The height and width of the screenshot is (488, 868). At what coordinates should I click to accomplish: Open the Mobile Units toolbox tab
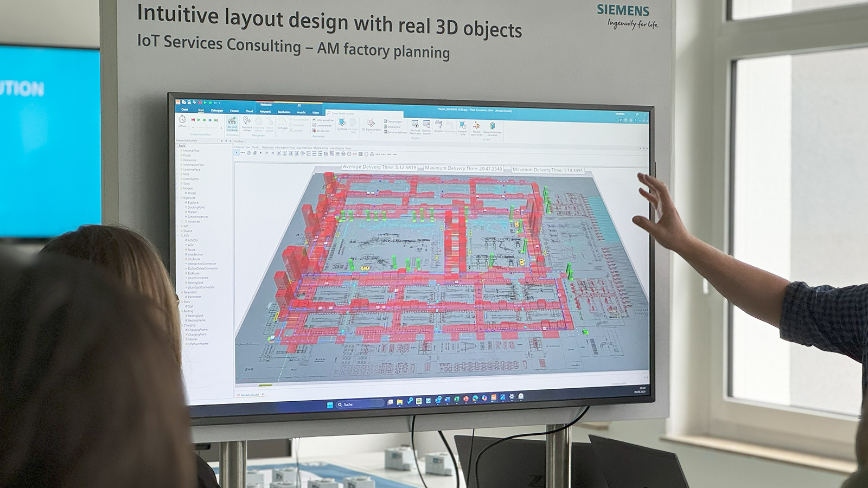tap(320, 147)
